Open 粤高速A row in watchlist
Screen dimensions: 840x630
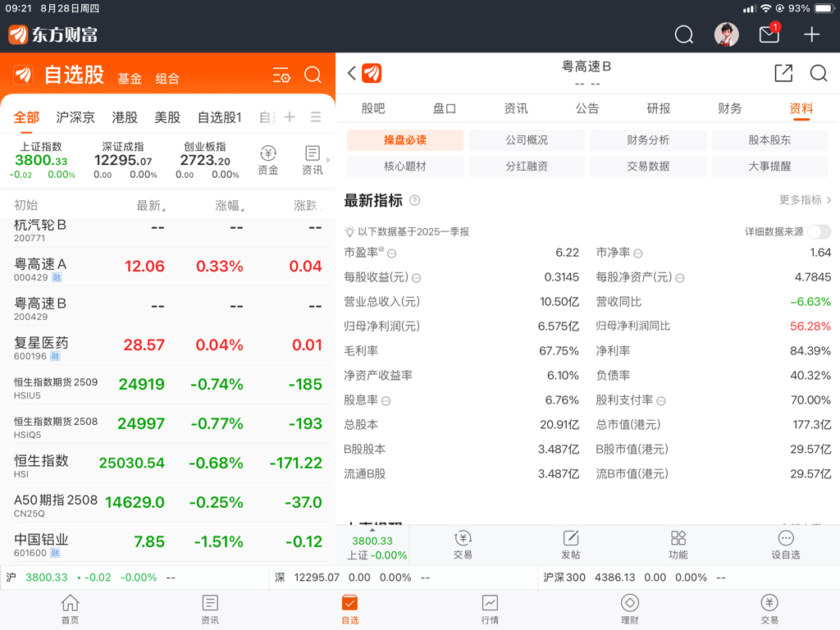pyautogui.click(x=167, y=267)
